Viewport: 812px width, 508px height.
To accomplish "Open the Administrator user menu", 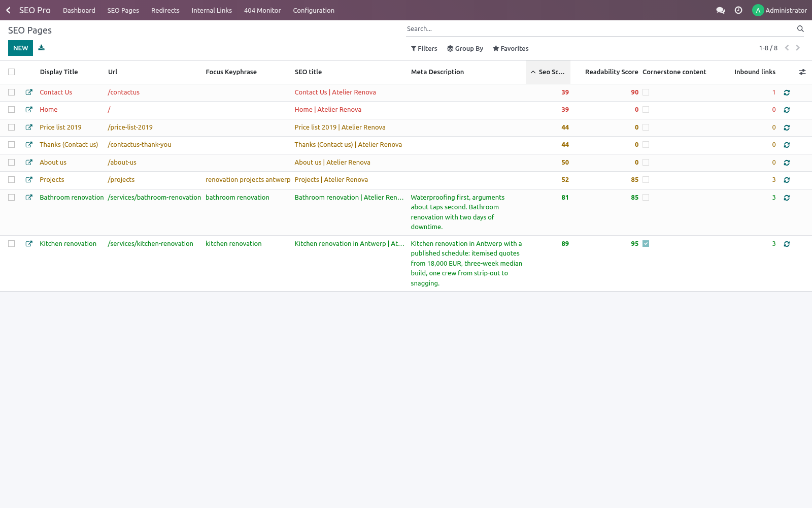I will coord(780,10).
